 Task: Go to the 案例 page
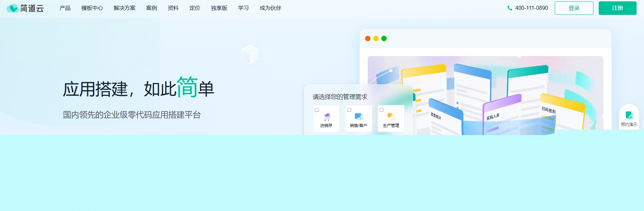(152, 8)
